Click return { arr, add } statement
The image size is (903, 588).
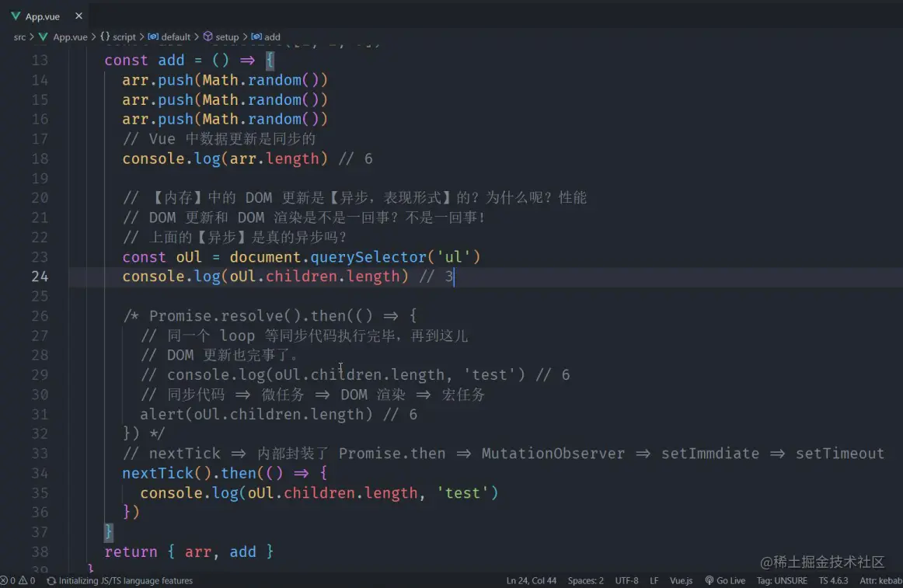[x=189, y=551]
